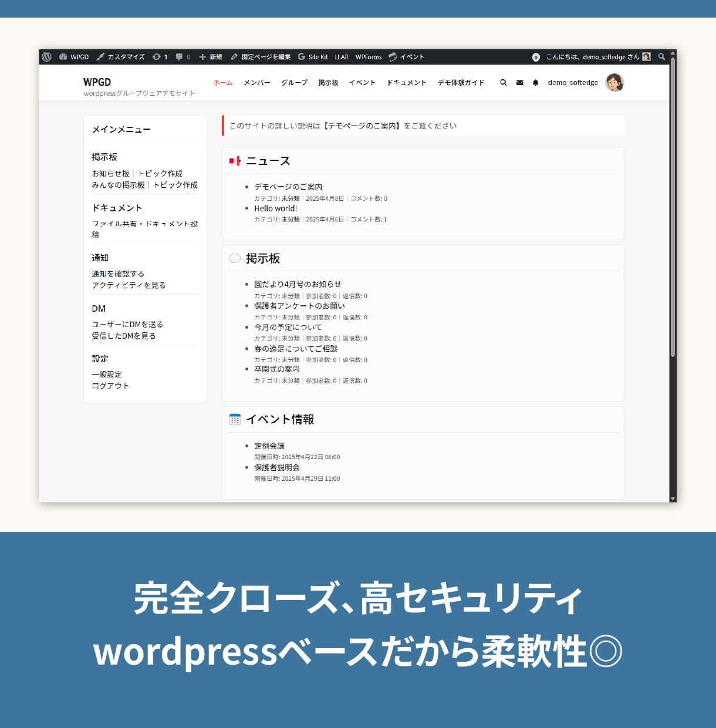The height and width of the screenshot is (728, 716).
Task: Click the 固定ページを編集 edit page button
Action: (x=261, y=57)
